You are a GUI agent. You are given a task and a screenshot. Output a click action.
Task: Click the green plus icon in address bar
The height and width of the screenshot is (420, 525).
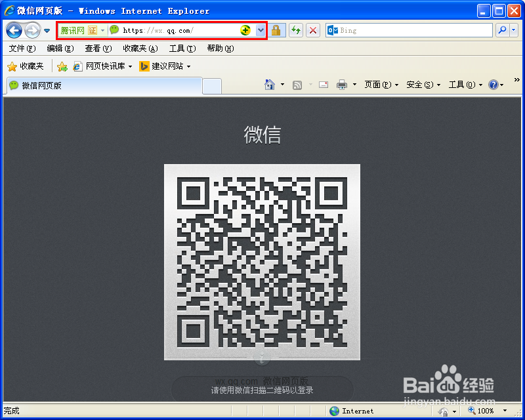pyautogui.click(x=245, y=30)
